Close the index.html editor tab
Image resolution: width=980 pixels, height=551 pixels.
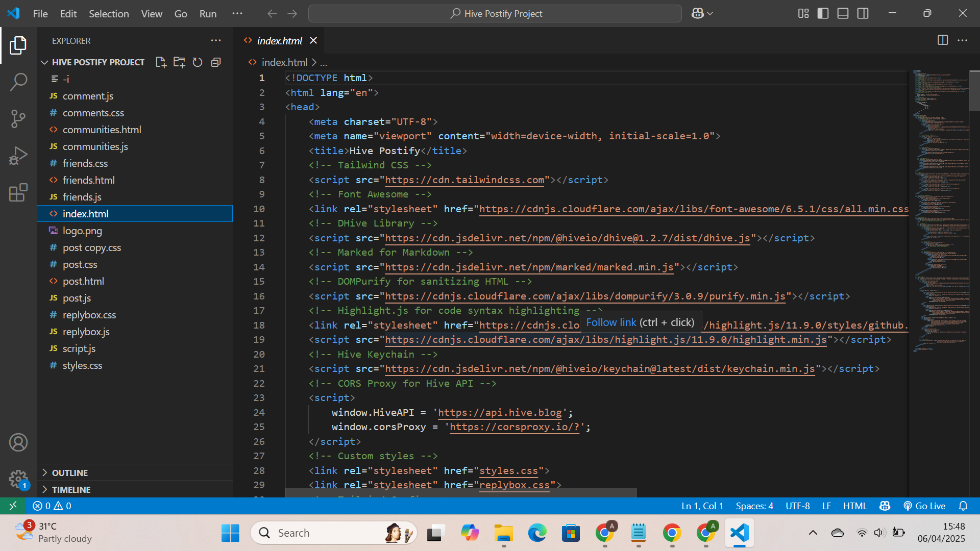point(313,40)
